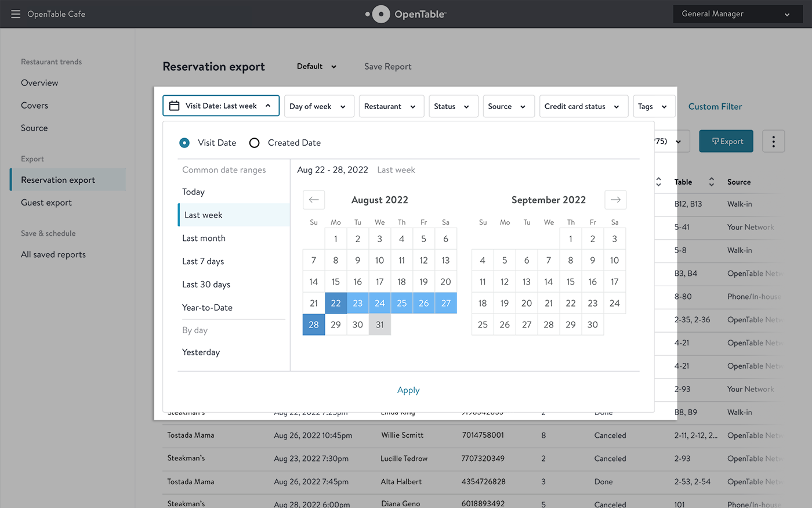812x508 pixels.
Task: Go to Covers in sidebar
Action: [34, 106]
